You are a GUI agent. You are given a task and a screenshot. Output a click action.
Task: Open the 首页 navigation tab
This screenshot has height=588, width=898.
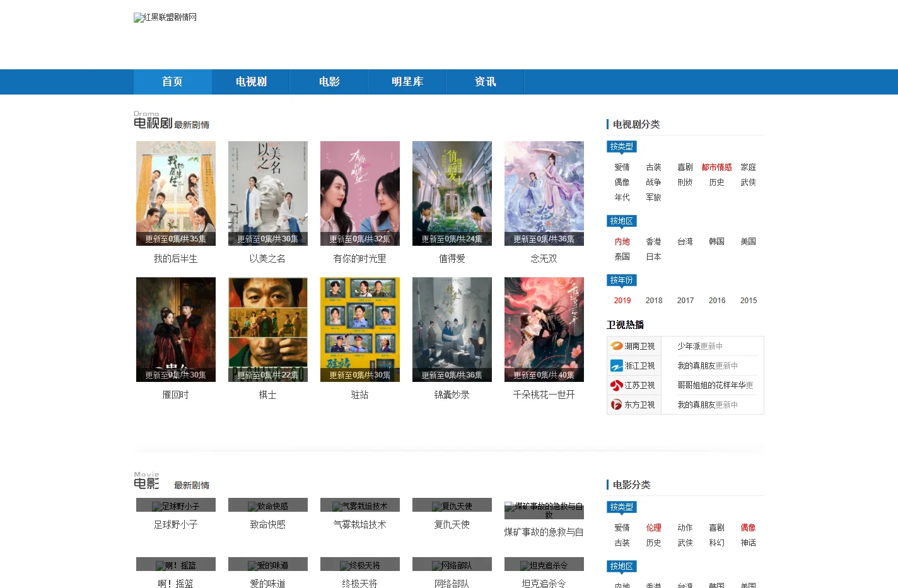point(172,82)
